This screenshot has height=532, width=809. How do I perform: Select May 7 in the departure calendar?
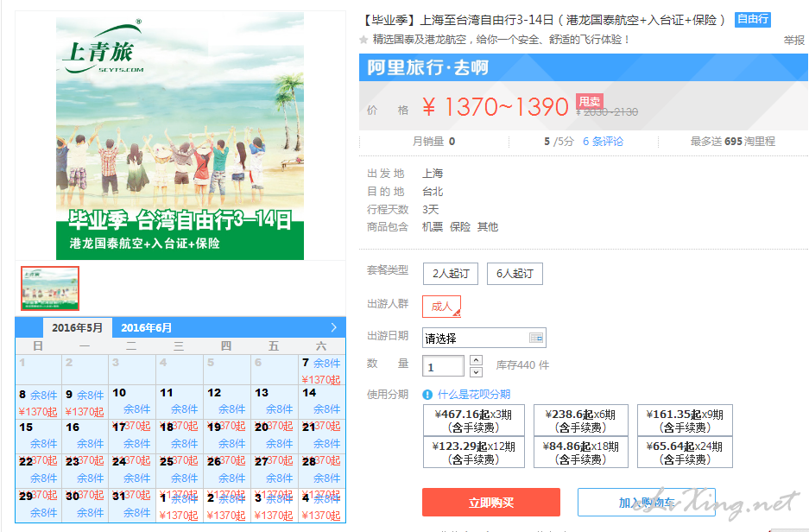coord(321,370)
